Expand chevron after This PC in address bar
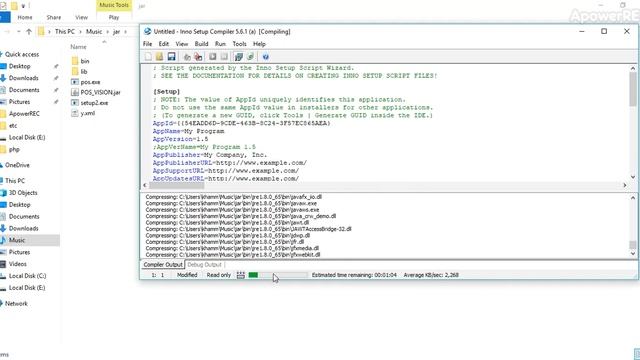 80,31
